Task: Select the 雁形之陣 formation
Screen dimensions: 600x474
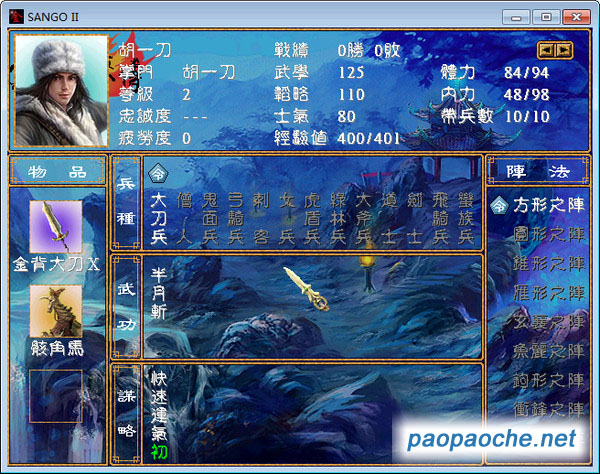Action: tap(549, 293)
